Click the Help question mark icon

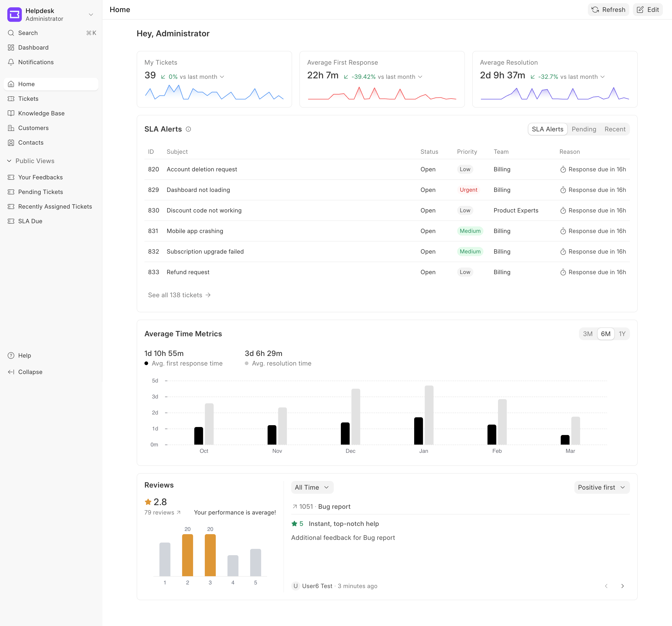[x=11, y=355]
